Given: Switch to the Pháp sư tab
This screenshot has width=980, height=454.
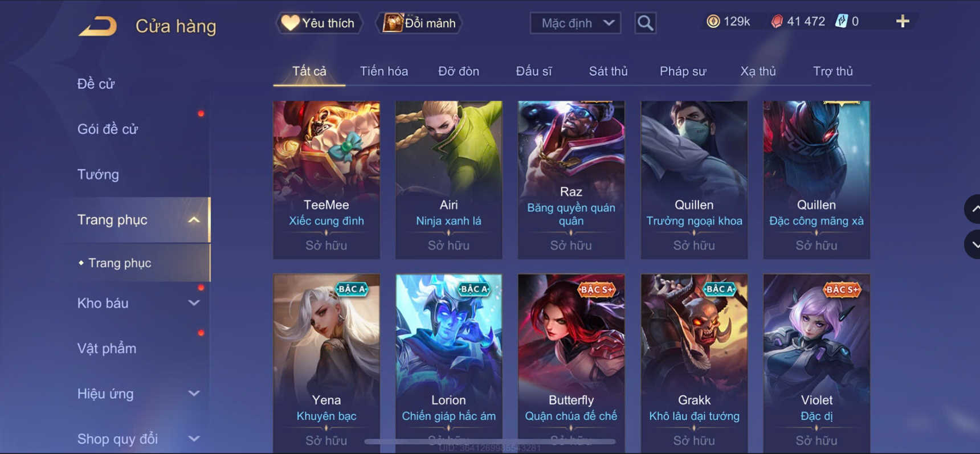Looking at the screenshot, I should 683,71.
